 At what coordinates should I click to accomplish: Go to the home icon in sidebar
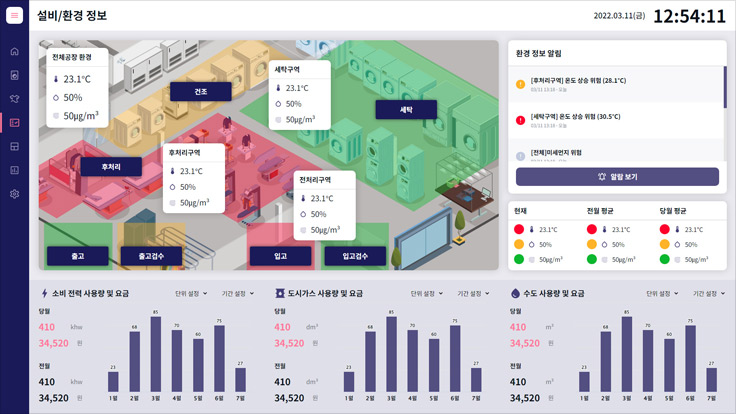14,51
